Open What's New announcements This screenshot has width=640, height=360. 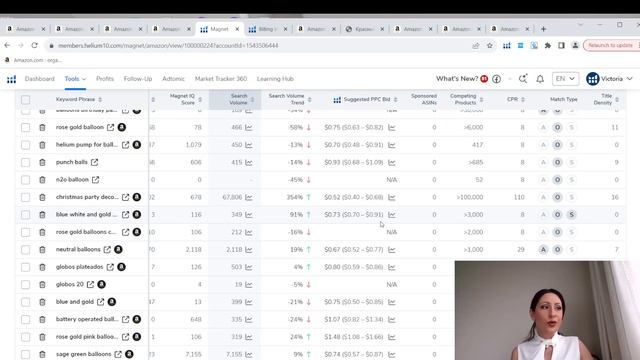457,79
